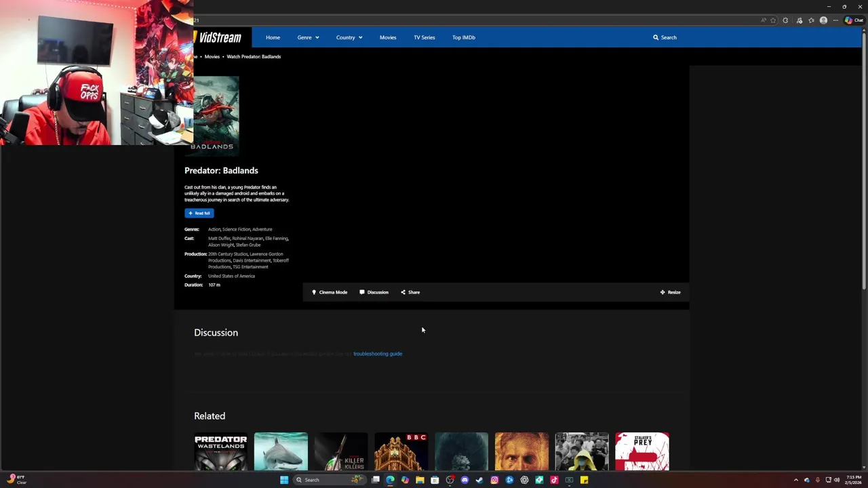Click the Movies breadcrumb link

click(x=212, y=57)
